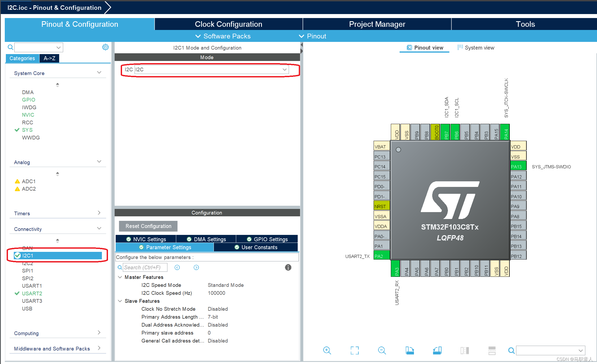Click the Standard Mode speed value
597x364 pixels.
click(226, 285)
